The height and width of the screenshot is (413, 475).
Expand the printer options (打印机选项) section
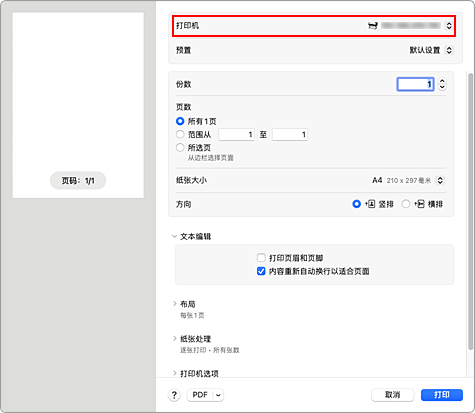174,373
